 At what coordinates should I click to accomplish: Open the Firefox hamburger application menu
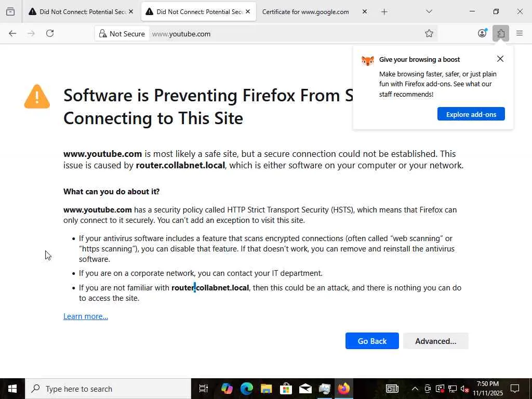click(519, 34)
